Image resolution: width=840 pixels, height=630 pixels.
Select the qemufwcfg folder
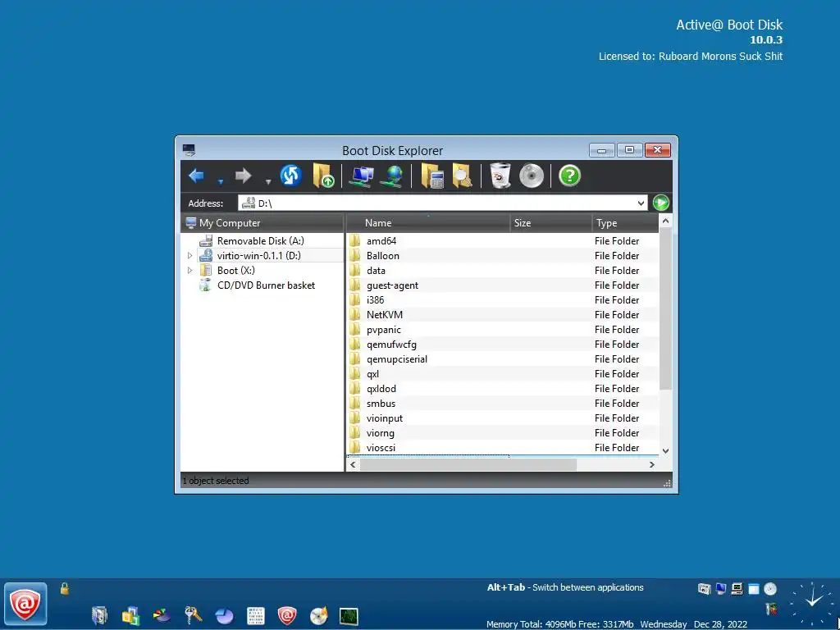click(391, 345)
